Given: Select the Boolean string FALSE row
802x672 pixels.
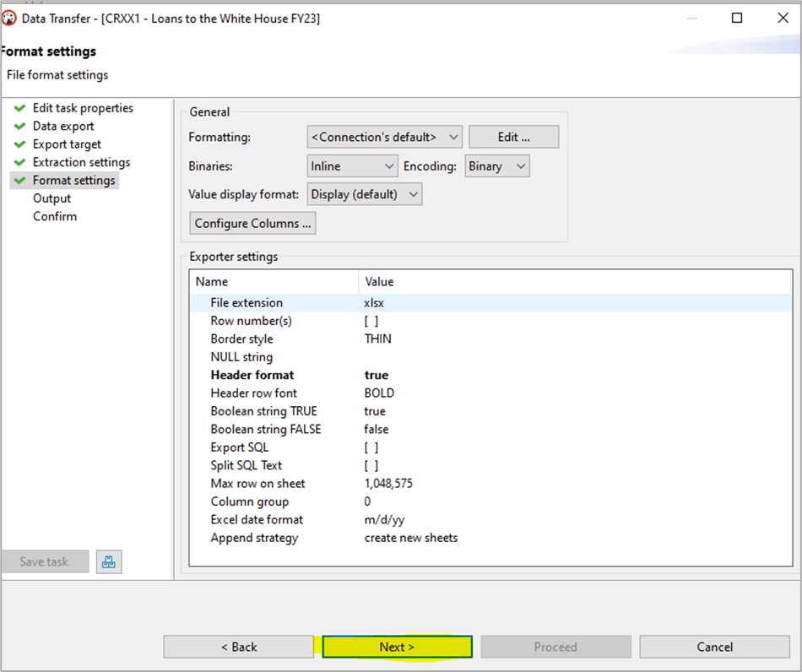Looking at the screenshot, I should tap(491, 429).
